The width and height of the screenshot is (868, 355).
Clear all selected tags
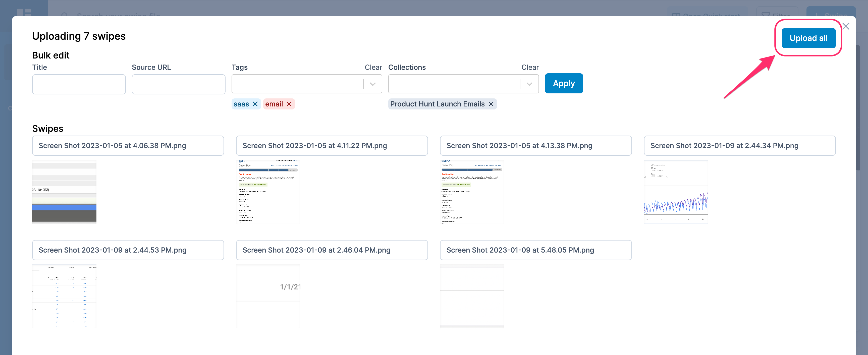point(373,67)
